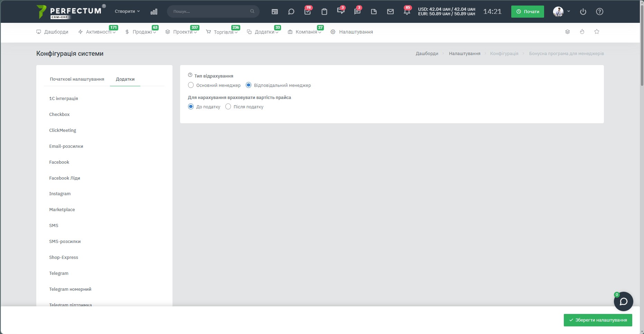Viewport: 644px width, 334px height.
Task: Open the comments icon with badge 3
Action: [357, 11]
